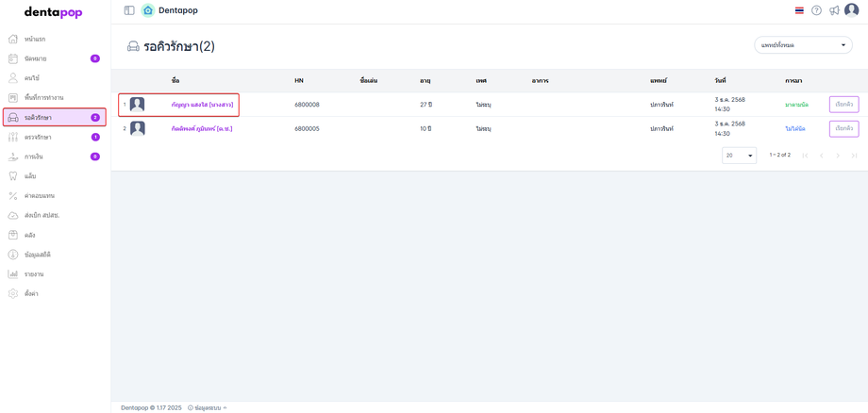
Task: Click the 1 – 2 of 2 pagination text
Action: [780, 155]
